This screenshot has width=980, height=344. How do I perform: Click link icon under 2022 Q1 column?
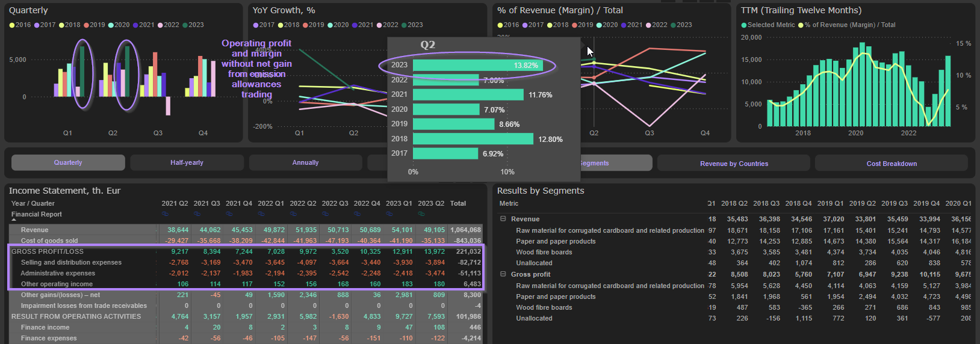261,214
